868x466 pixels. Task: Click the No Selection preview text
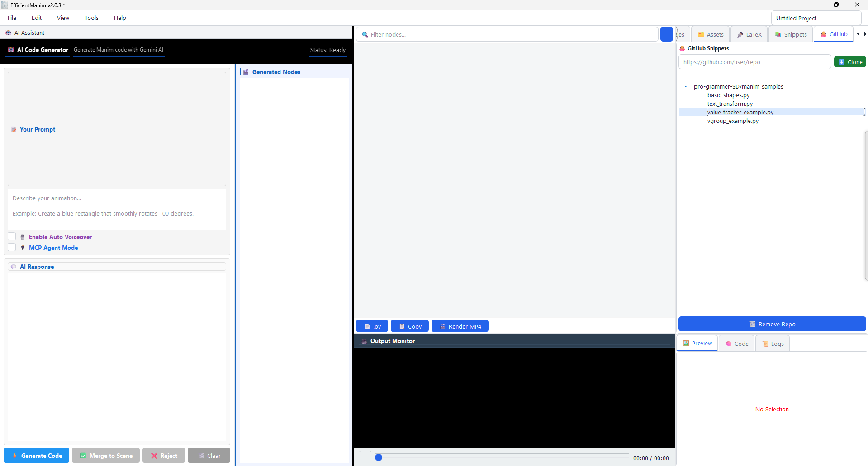pyautogui.click(x=772, y=409)
